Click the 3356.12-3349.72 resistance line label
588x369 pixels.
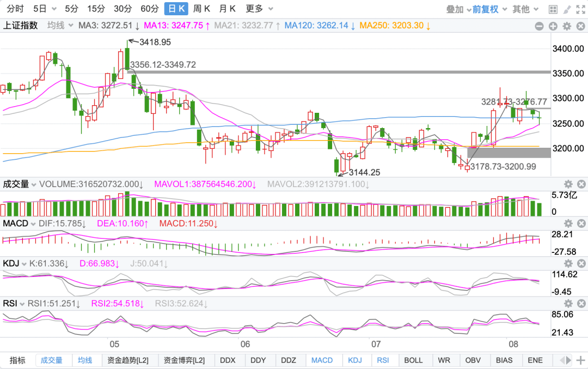pyautogui.click(x=163, y=64)
